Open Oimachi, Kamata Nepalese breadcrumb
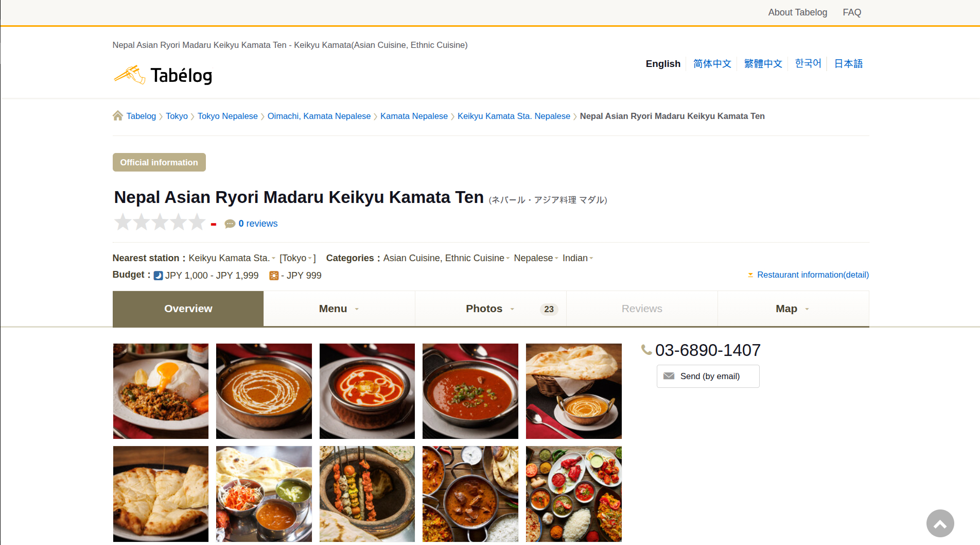The image size is (980, 545). [319, 116]
